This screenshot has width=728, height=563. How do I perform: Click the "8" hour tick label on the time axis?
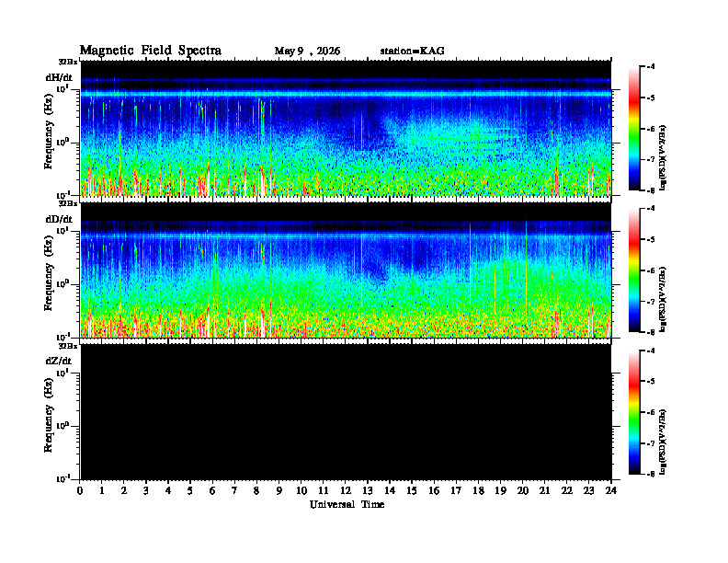[x=256, y=491]
